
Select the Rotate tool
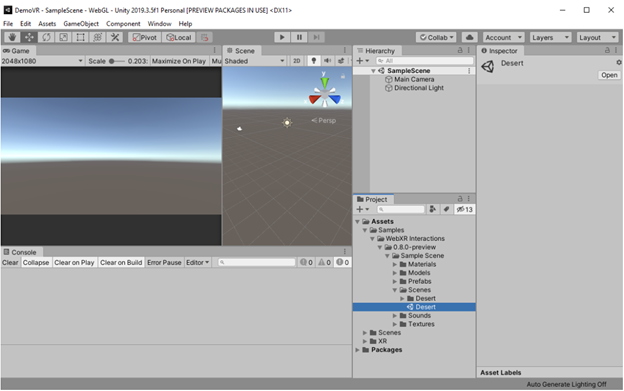coord(46,37)
